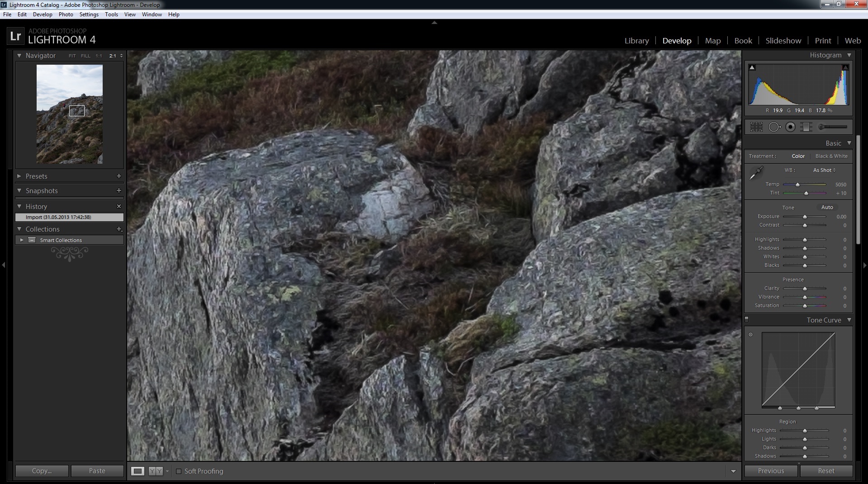Select the Red Eye Correction tool
This screenshot has height=484, width=868.
coord(790,127)
